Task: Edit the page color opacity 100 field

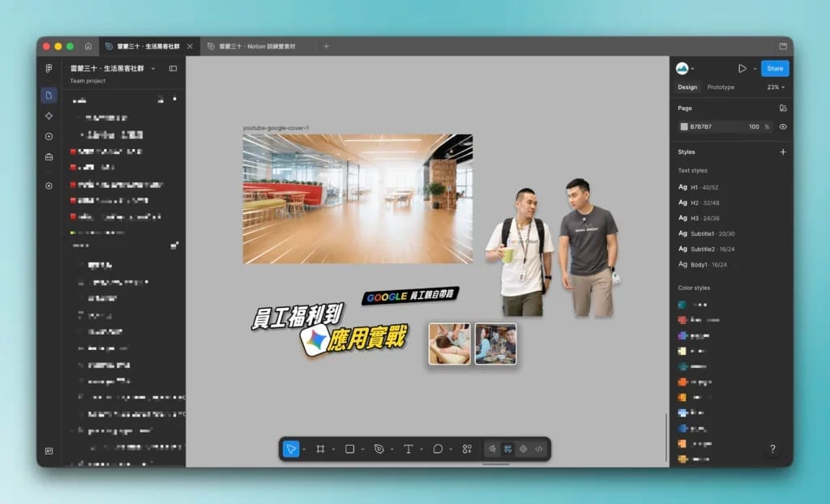Action: pos(754,126)
